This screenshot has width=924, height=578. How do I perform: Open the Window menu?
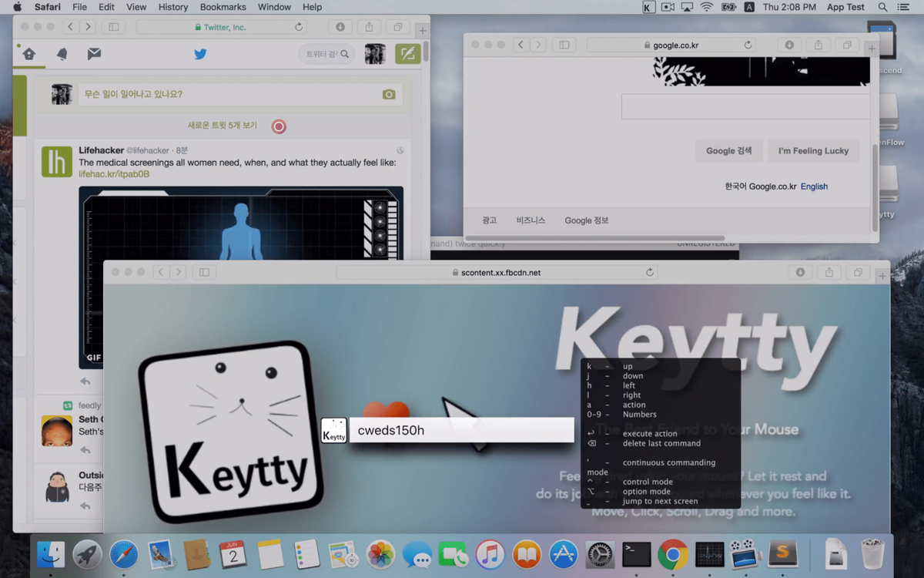point(275,7)
